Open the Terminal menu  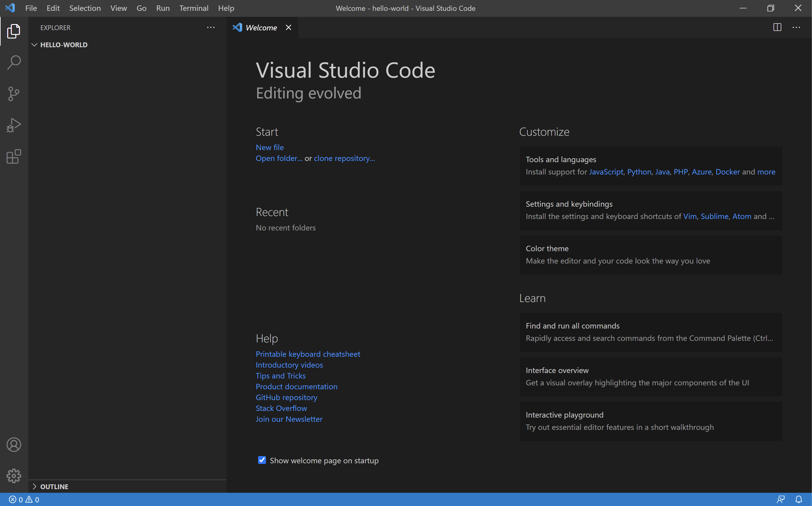click(194, 8)
